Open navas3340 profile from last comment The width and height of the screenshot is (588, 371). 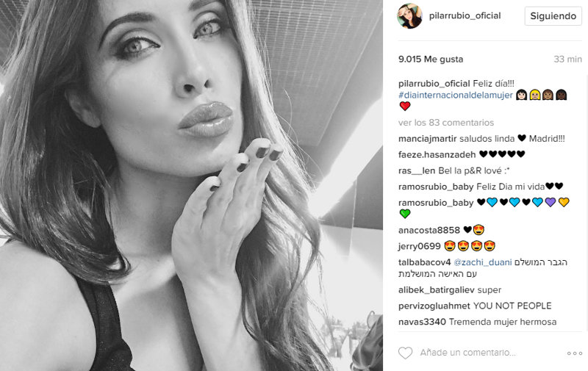(422, 322)
